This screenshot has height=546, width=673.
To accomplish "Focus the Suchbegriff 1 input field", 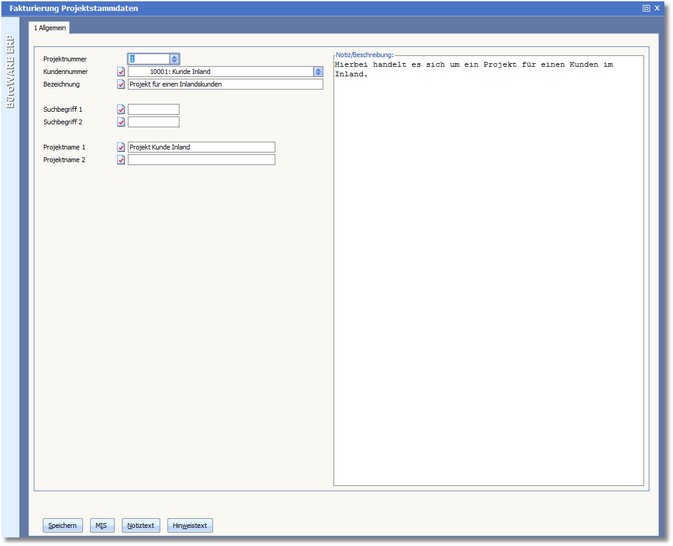I will pos(153,109).
